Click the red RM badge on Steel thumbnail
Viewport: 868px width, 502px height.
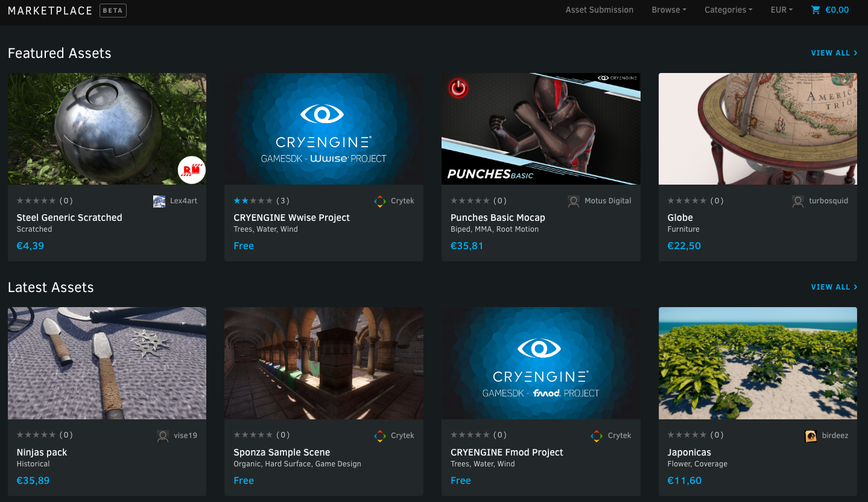click(192, 170)
